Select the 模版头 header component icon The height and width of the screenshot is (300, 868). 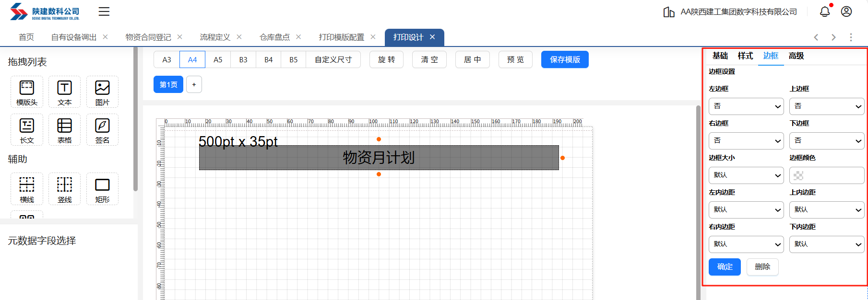click(x=27, y=92)
